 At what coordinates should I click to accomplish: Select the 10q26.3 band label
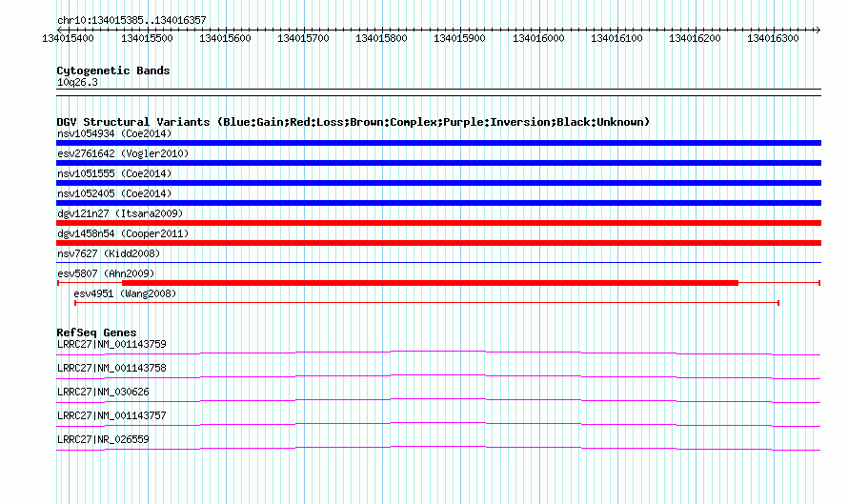(x=77, y=82)
